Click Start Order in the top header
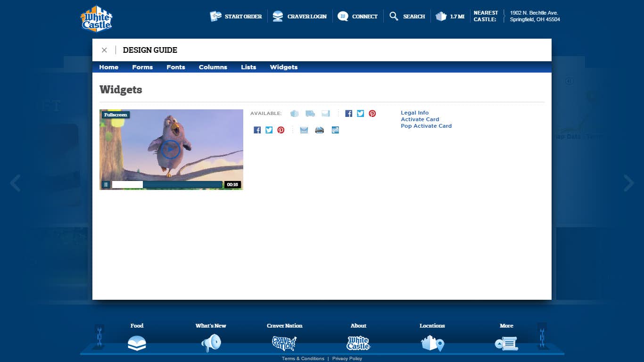 (236, 16)
